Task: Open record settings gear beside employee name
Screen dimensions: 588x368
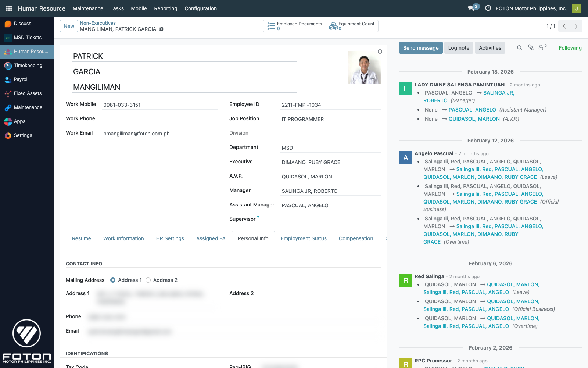Action: point(161,29)
